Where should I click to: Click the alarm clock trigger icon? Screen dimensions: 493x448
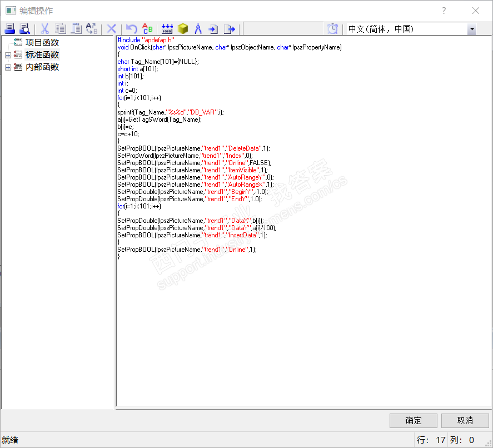point(332,29)
